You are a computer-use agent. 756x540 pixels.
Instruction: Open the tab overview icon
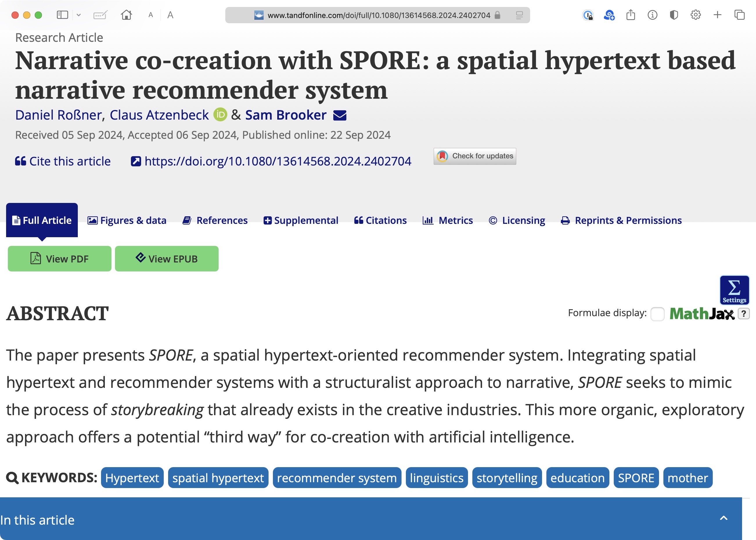coord(739,15)
